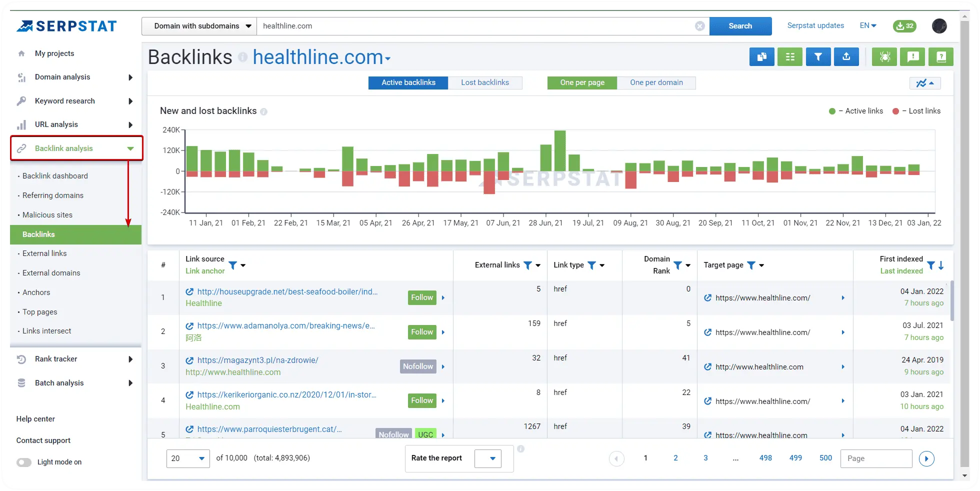The image size is (980, 491).
Task: Click the Search button
Action: click(740, 25)
